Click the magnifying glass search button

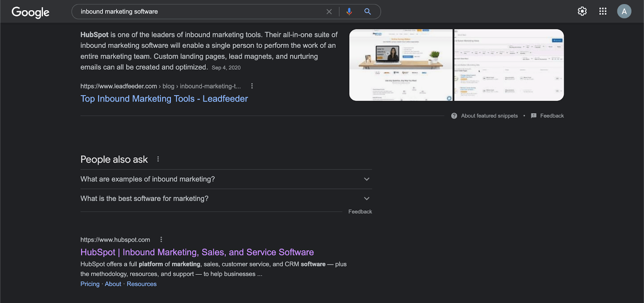point(367,12)
